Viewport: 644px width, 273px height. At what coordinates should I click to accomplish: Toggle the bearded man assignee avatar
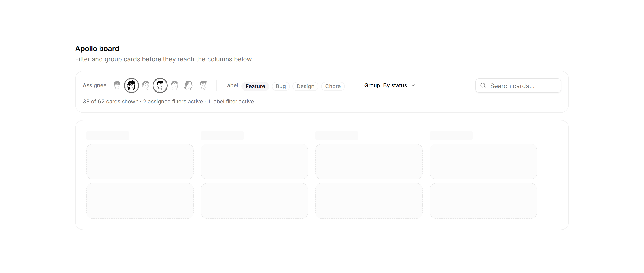pyautogui.click(x=146, y=85)
